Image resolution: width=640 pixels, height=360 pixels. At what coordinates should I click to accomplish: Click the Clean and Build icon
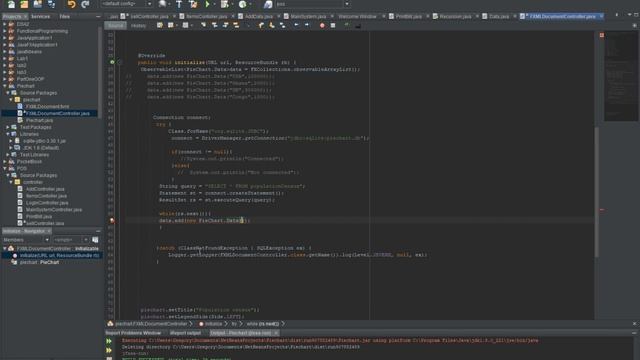(193, 4)
